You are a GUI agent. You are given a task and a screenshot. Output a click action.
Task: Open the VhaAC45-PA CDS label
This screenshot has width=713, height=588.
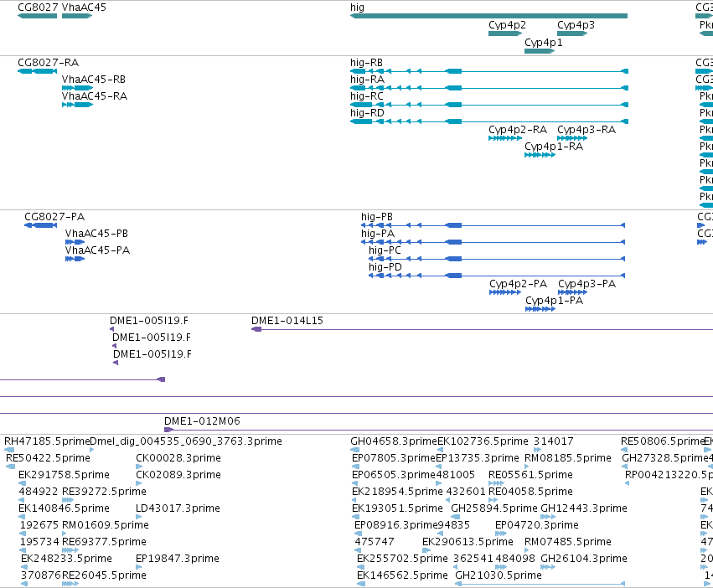(97, 250)
